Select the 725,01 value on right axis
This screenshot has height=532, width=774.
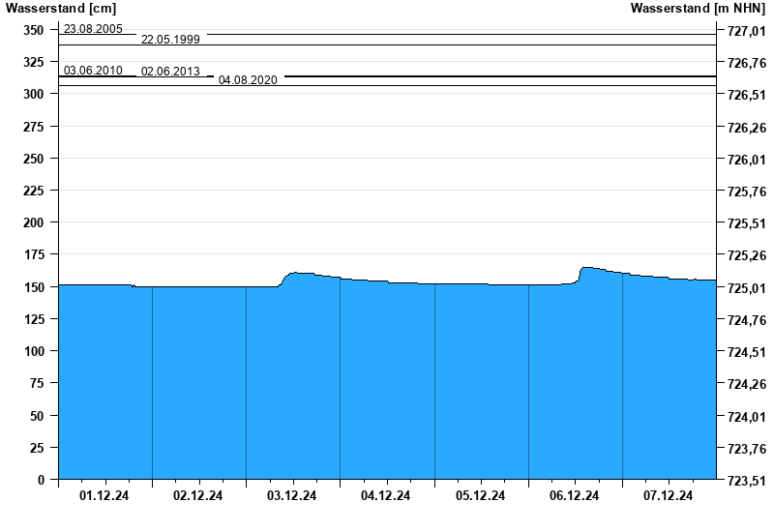[x=745, y=288]
